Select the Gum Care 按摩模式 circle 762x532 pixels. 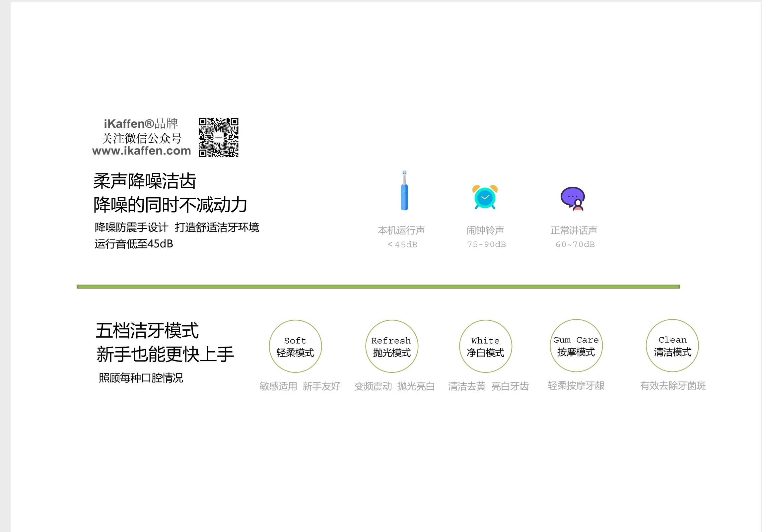576,346
